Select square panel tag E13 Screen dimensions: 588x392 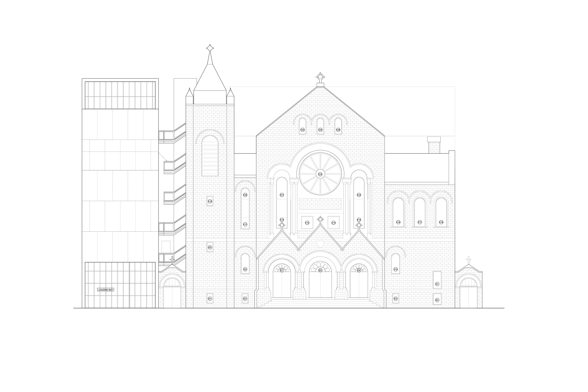pos(307,223)
